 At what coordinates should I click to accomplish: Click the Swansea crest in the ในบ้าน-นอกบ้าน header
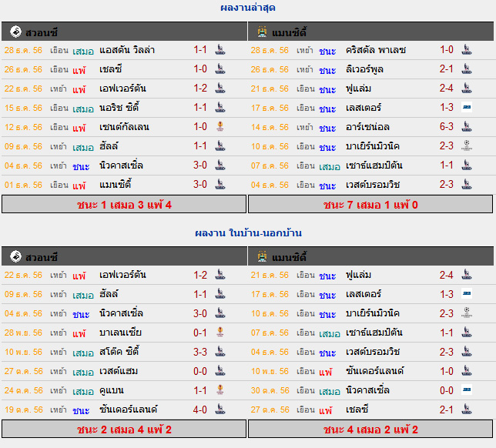[x=15, y=256]
